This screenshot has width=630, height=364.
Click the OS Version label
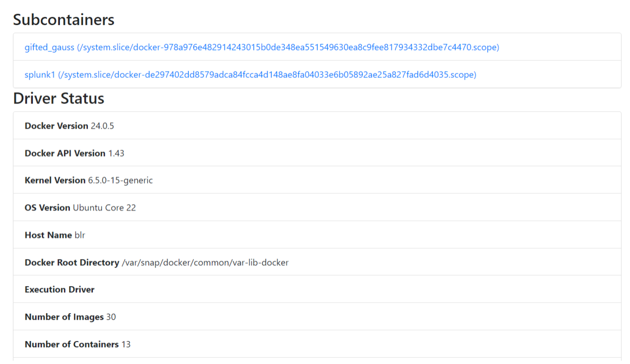[x=47, y=208]
